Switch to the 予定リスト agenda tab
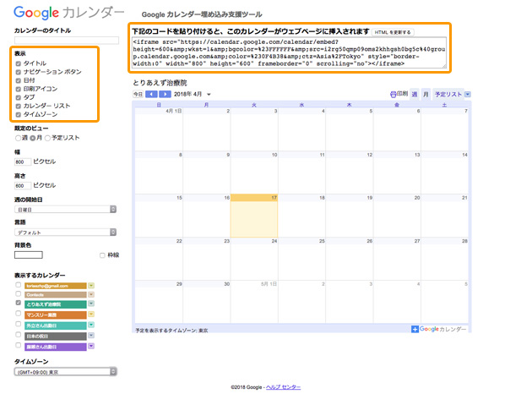 point(448,95)
